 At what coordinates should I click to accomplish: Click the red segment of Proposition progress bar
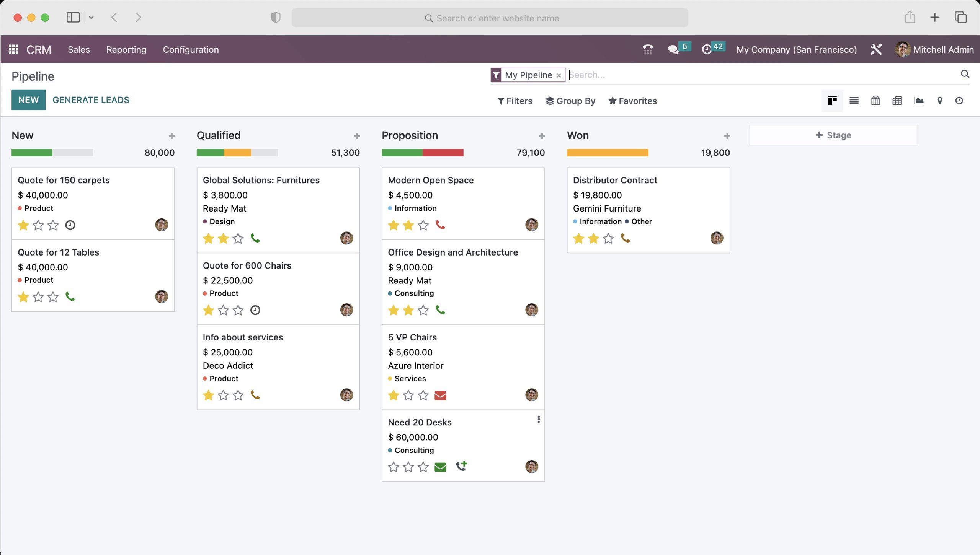(443, 153)
